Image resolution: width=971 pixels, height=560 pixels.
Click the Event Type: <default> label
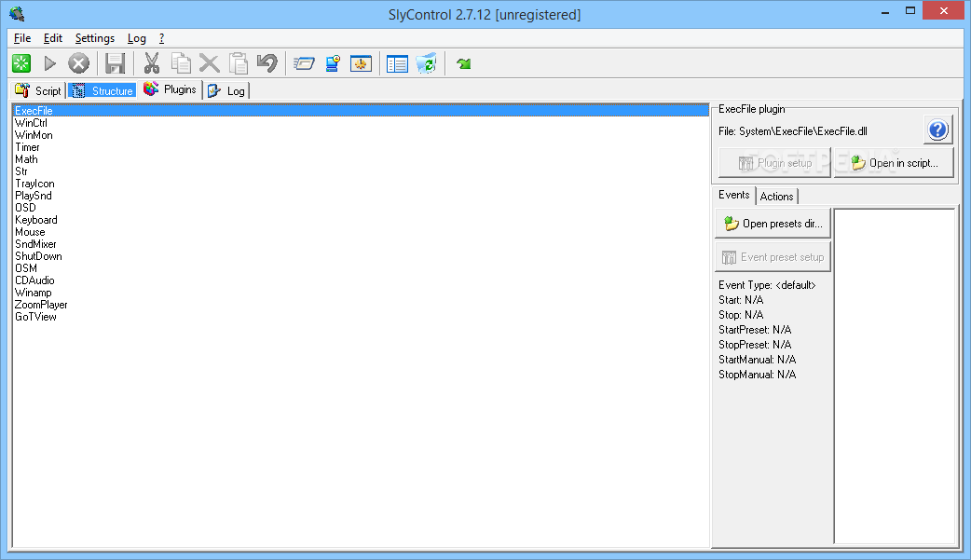[x=767, y=285]
